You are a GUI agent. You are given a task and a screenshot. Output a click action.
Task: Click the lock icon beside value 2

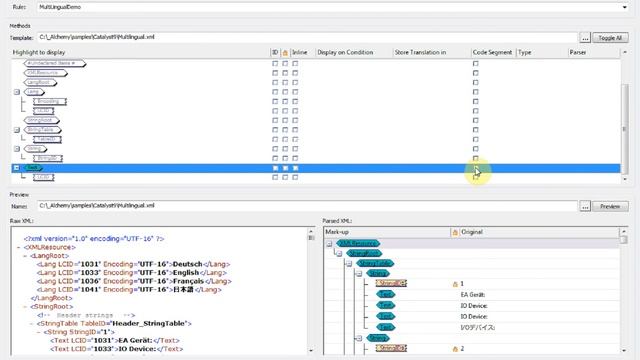pos(455,349)
